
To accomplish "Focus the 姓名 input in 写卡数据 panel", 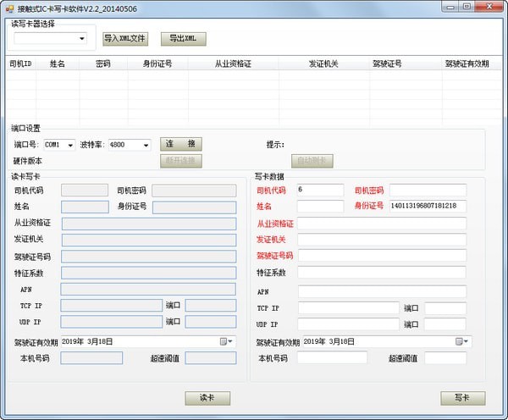I will pos(320,206).
